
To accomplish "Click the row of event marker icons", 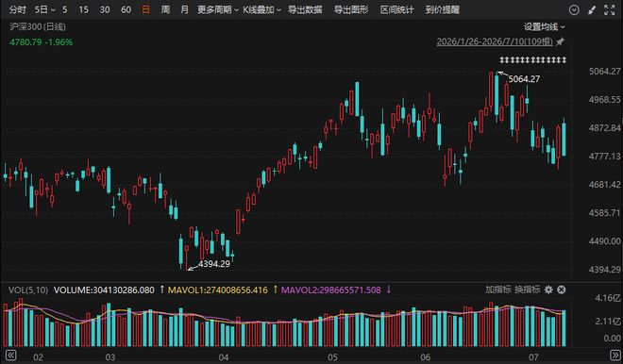I will point(532,60).
